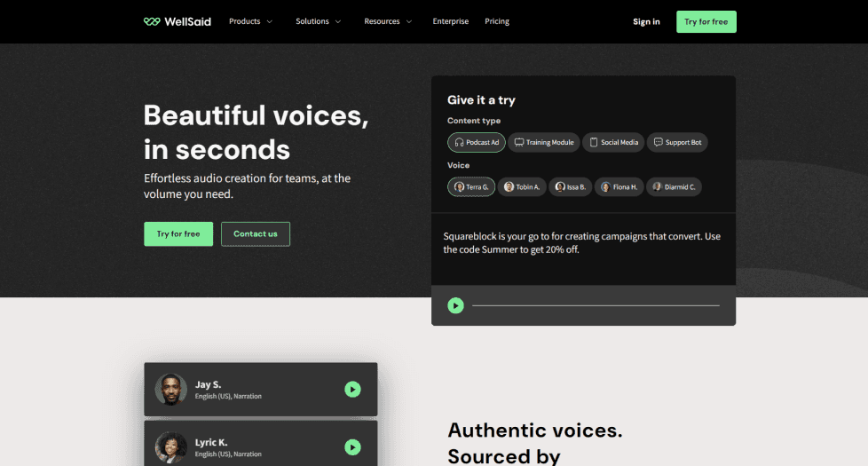Viewport: 868px width, 466px height.
Task: Expand the Solutions dropdown chevron
Action: 338,21
